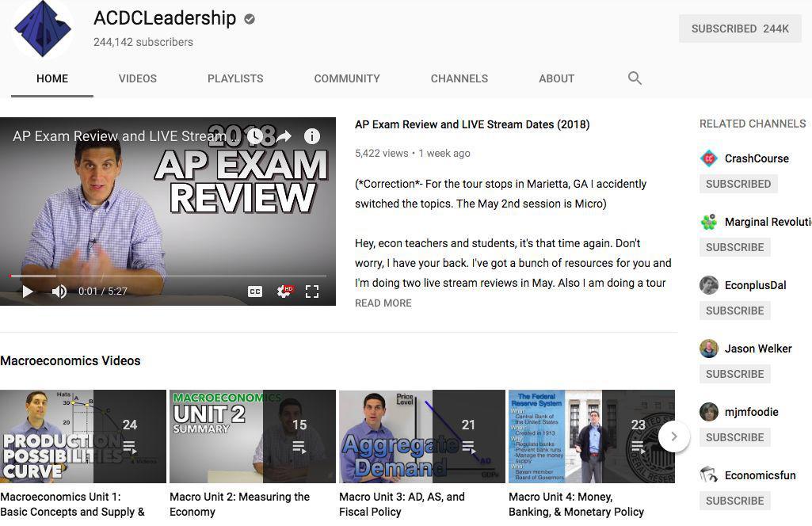The height and width of the screenshot is (526, 812).
Task: Open Macroeconomics Unit 2 Summary playlist thumbnail
Action: (x=253, y=436)
